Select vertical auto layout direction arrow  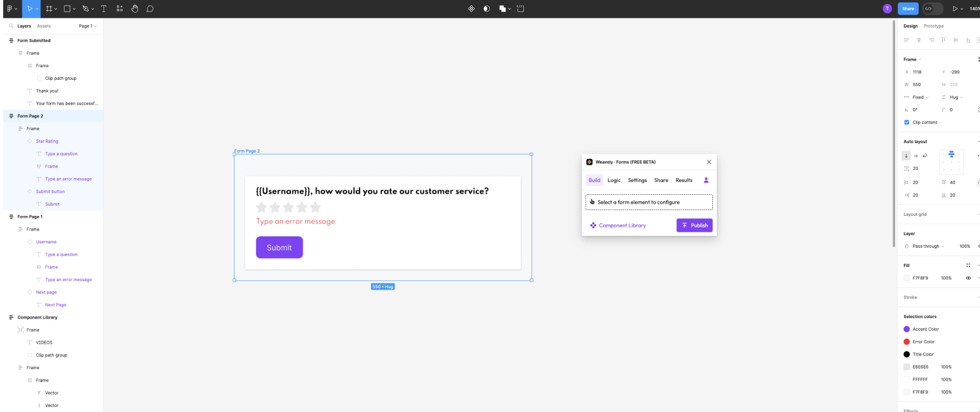tap(907, 156)
